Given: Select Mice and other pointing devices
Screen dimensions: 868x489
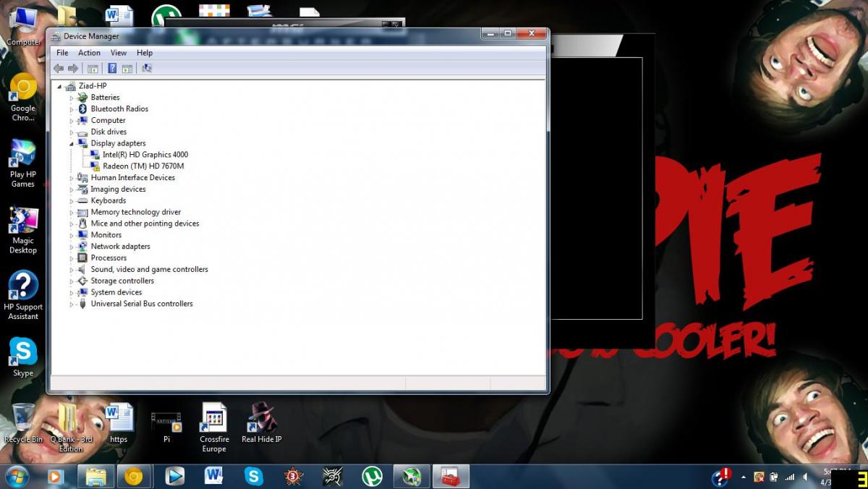Looking at the screenshot, I should point(145,224).
